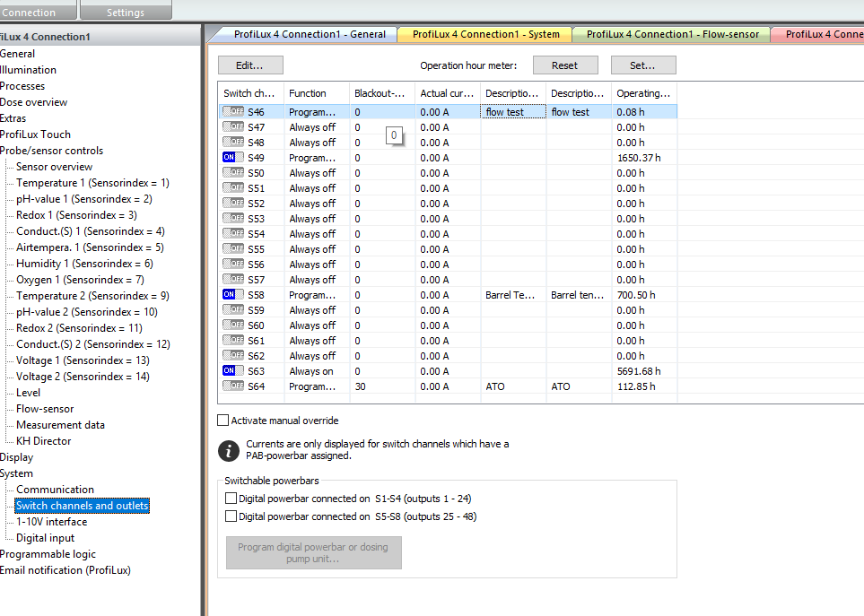The image size is (864, 616).
Task: Click the Set... button
Action: click(643, 65)
